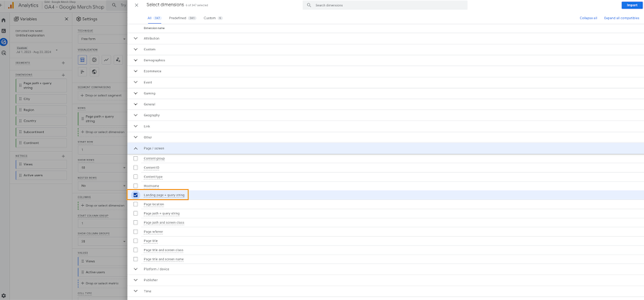Expand the Demographics category

(x=136, y=60)
